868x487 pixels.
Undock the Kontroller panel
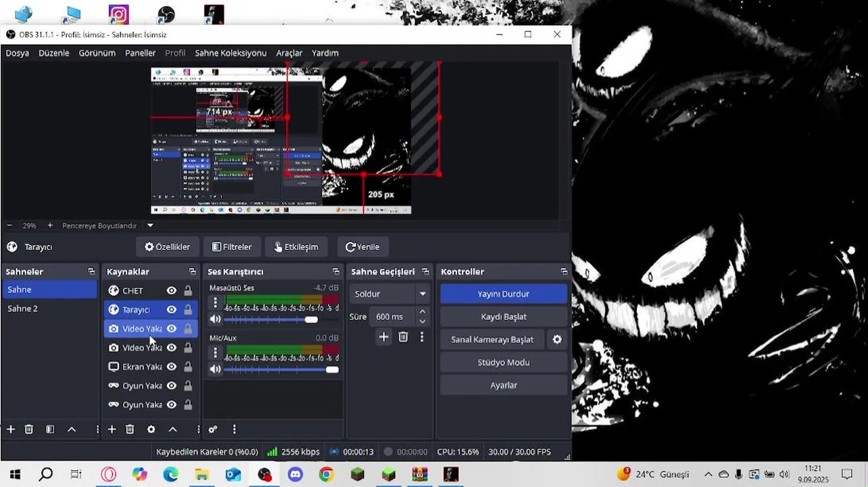(564, 272)
